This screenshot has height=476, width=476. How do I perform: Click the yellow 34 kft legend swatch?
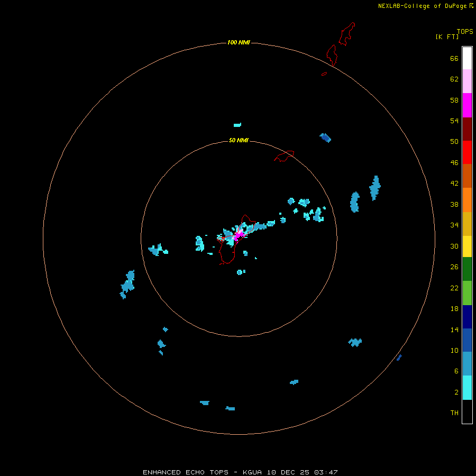tap(467, 246)
